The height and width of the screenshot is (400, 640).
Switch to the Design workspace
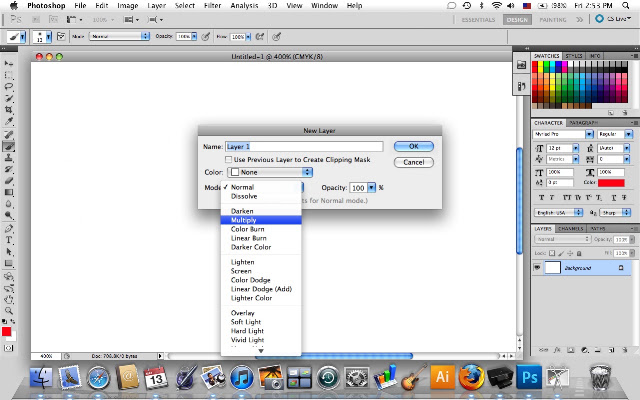click(x=517, y=20)
